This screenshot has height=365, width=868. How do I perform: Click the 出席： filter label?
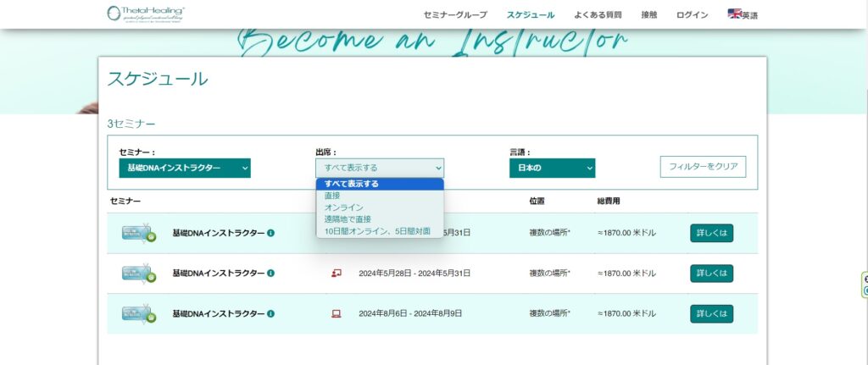[x=326, y=152]
